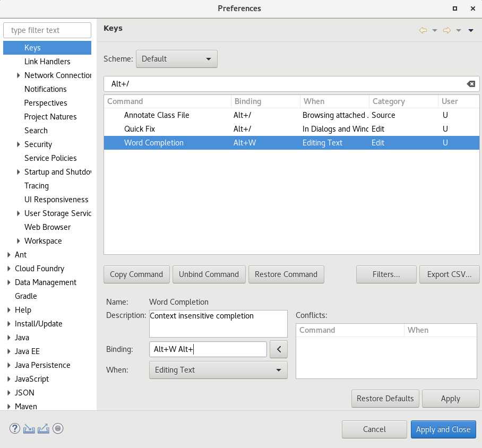Open forward history dropdown arrow

pos(458,30)
